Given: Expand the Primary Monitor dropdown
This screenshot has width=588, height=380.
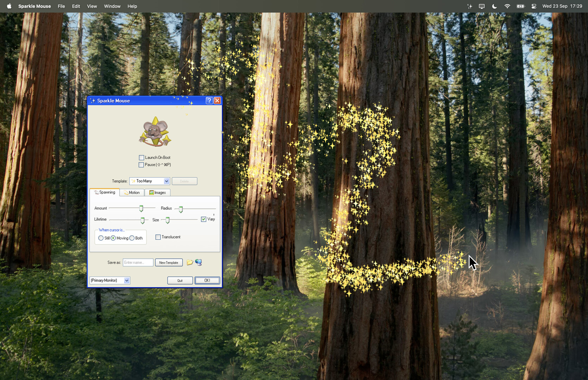Looking at the screenshot, I should tap(110, 280).
